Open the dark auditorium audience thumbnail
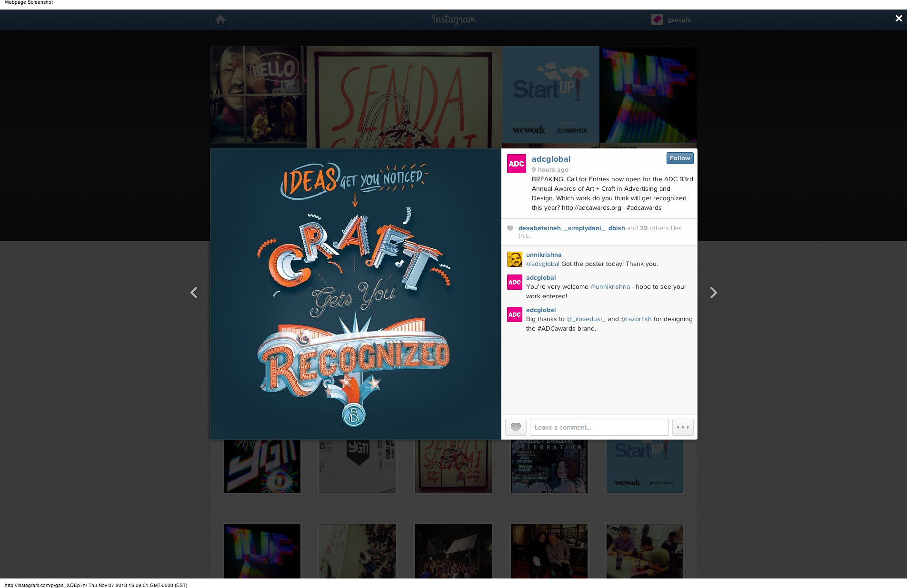This screenshot has height=588, width=907. click(453, 551)
